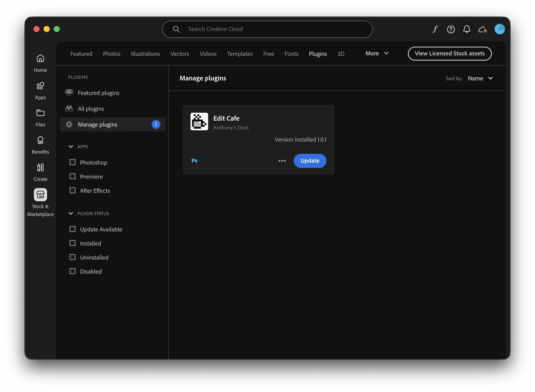Open the Benefits section in sidebar
Viewport: 535px width, 392px height.
click(40, 145)
